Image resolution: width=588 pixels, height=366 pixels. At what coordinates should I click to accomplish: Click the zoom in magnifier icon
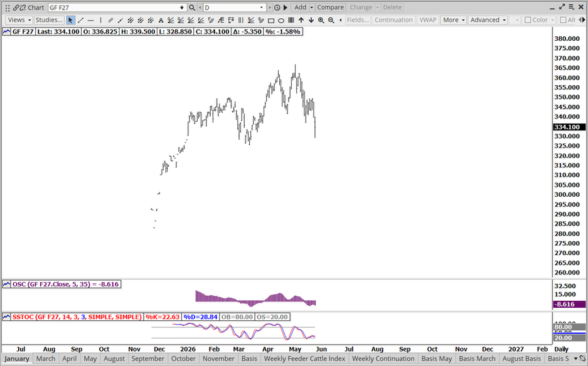321,20
